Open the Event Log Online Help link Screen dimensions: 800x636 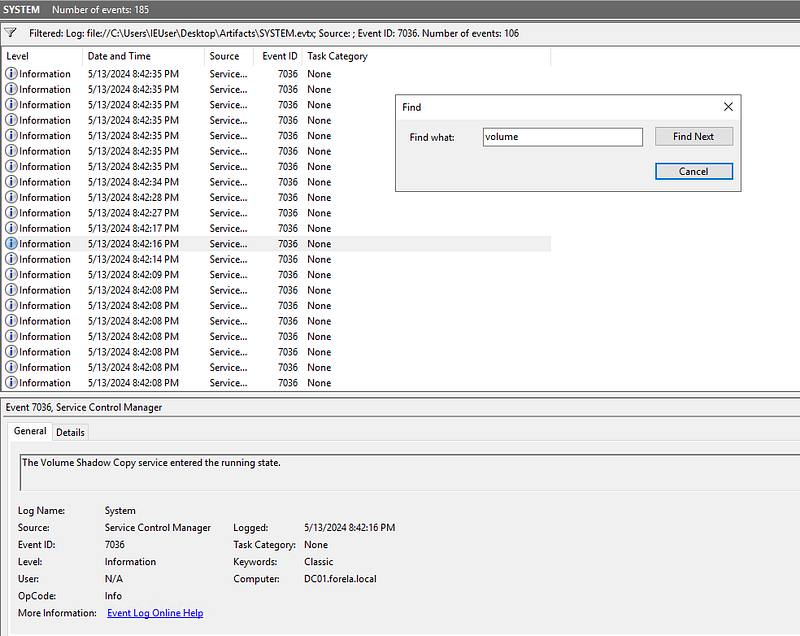pos(155,613)
